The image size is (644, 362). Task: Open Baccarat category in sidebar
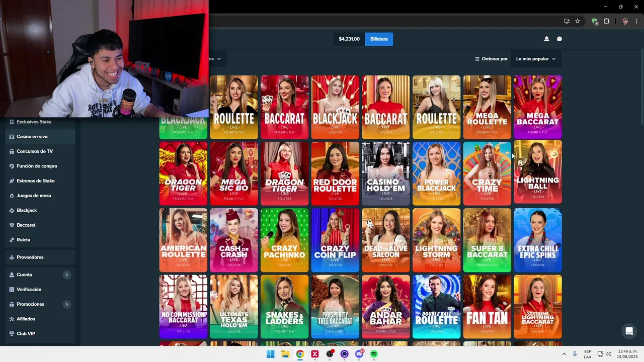pyautogui.click(x=40, y=225)
